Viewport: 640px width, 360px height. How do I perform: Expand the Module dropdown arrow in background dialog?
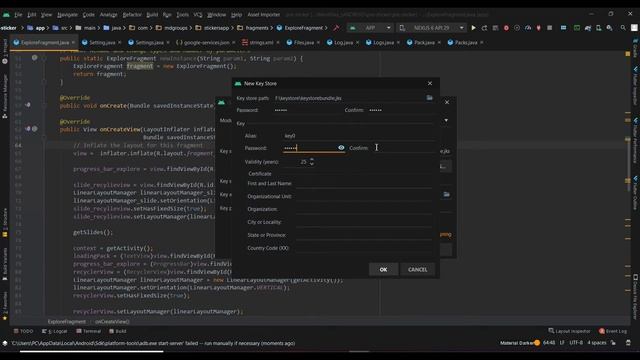click(446, 120)
